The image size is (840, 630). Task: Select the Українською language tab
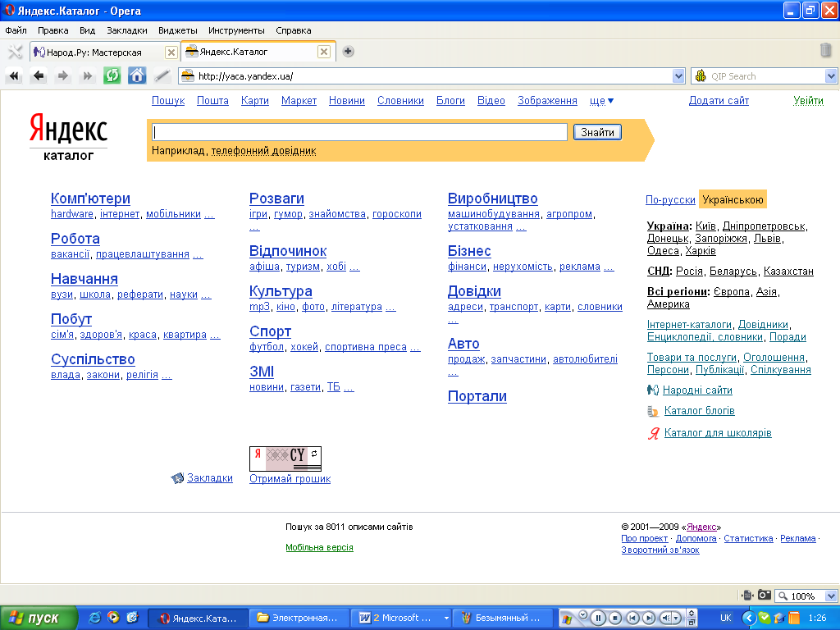click(733, 200)
